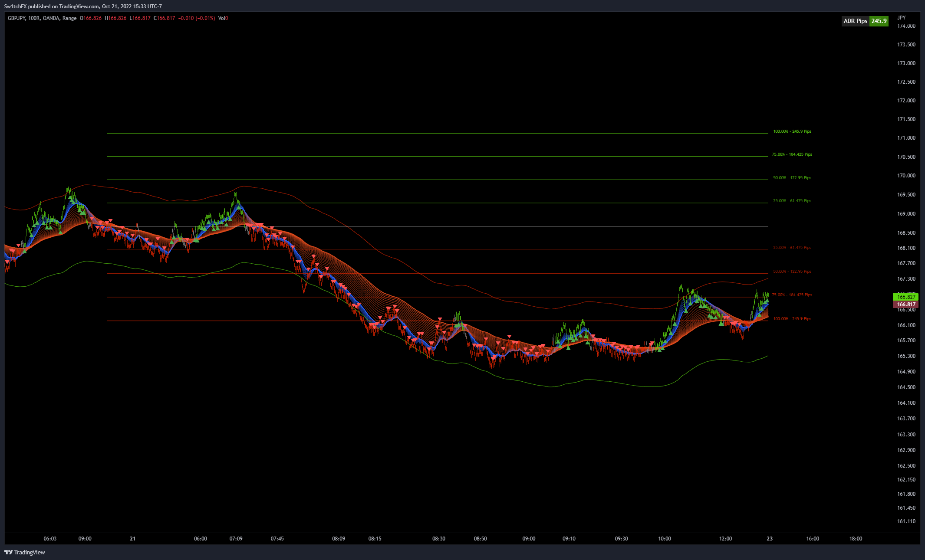Viewport: 925px width, 560px height.
Task: Click the GBPJPY, 100R, OANDA, Range legend
Action: [42, 18]
